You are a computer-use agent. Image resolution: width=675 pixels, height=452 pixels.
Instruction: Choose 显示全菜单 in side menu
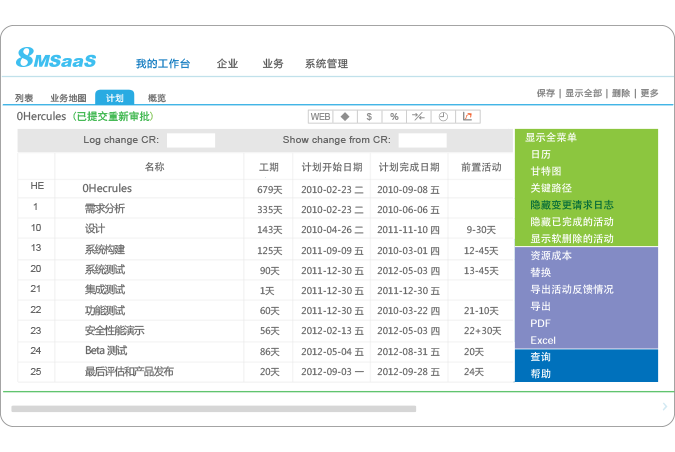coord(551,137)
